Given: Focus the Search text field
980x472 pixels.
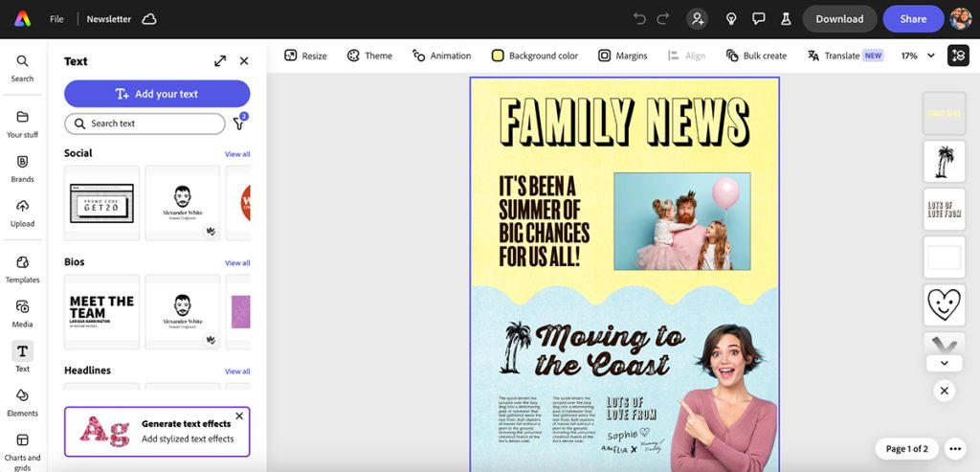Looking at the screenshot, I should tap(145, 124).
